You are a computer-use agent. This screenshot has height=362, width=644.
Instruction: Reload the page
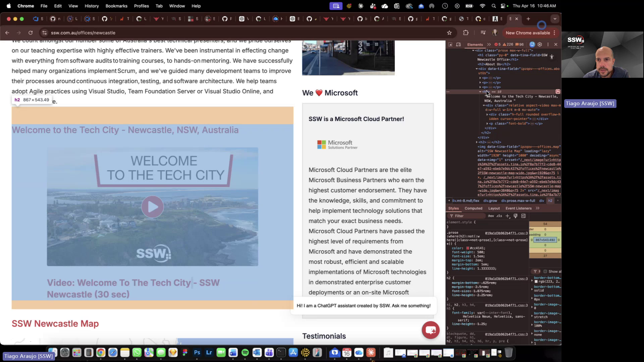tap(31, 33)
